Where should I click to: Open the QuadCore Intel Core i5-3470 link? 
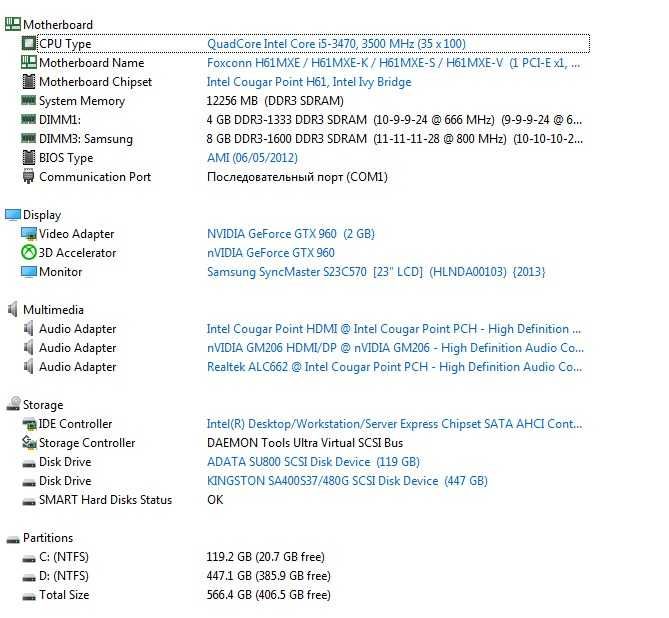[336, 44]
